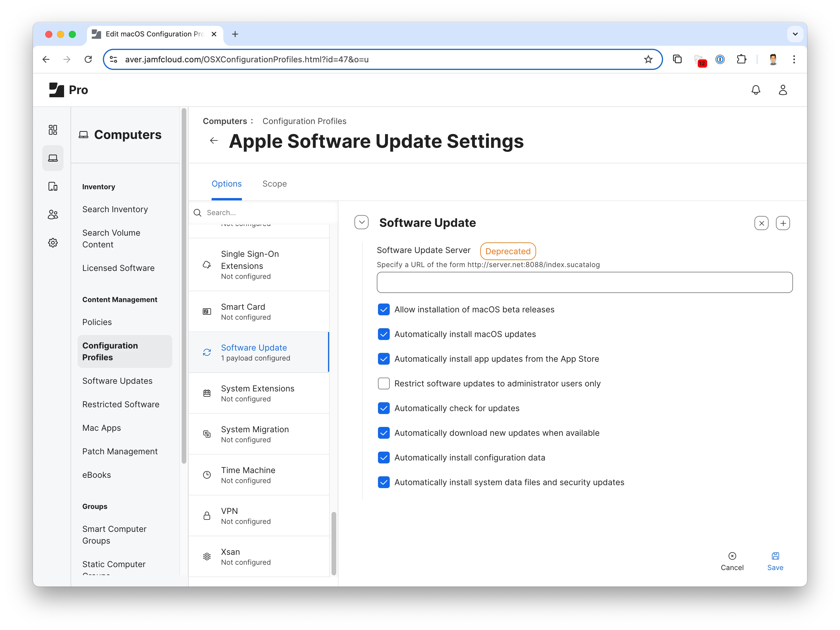Screen dimensions: 840x630
Task: Open a new browser tab
Action: pos(235,34)
